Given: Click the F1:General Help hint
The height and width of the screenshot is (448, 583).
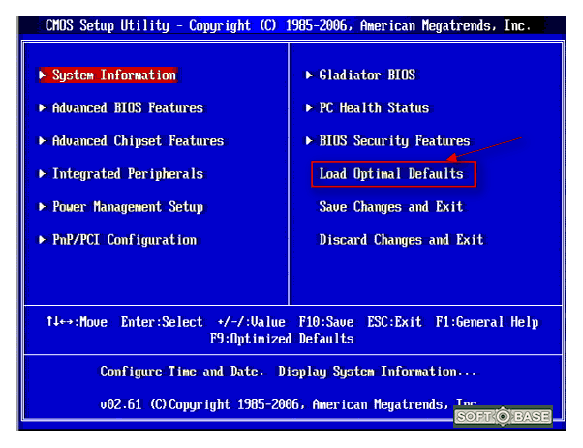Looking at the screenshot, I should click(x=487, y=322).
